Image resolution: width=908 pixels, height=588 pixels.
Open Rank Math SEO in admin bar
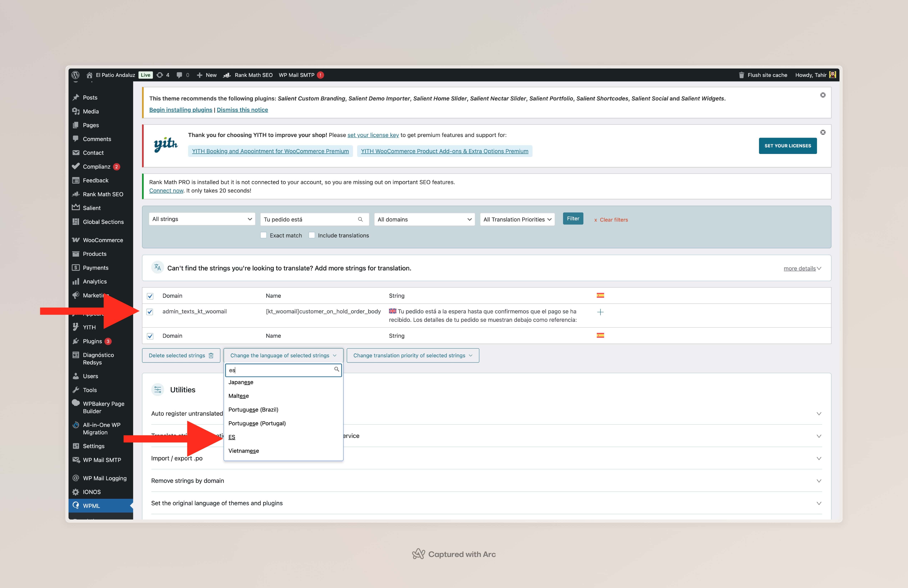[248, 75]
